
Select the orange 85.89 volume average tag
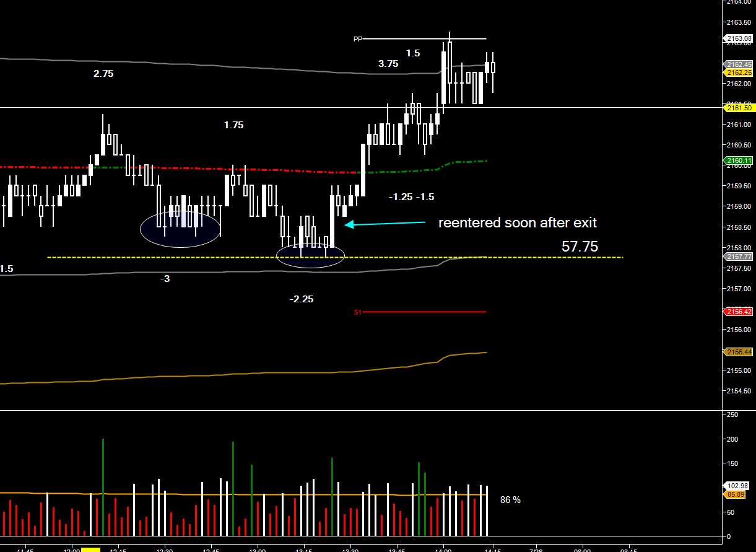click(x=736, y=494)
